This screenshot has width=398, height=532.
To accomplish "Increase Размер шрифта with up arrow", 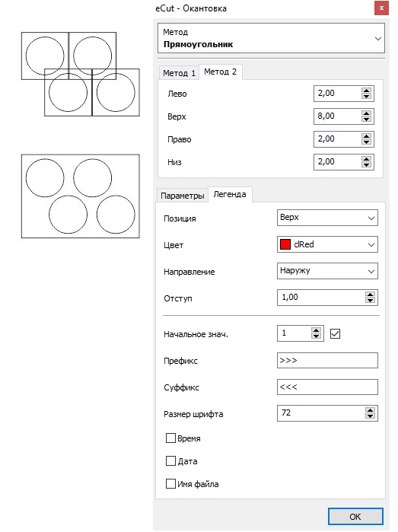I will [x=370, y=410].
